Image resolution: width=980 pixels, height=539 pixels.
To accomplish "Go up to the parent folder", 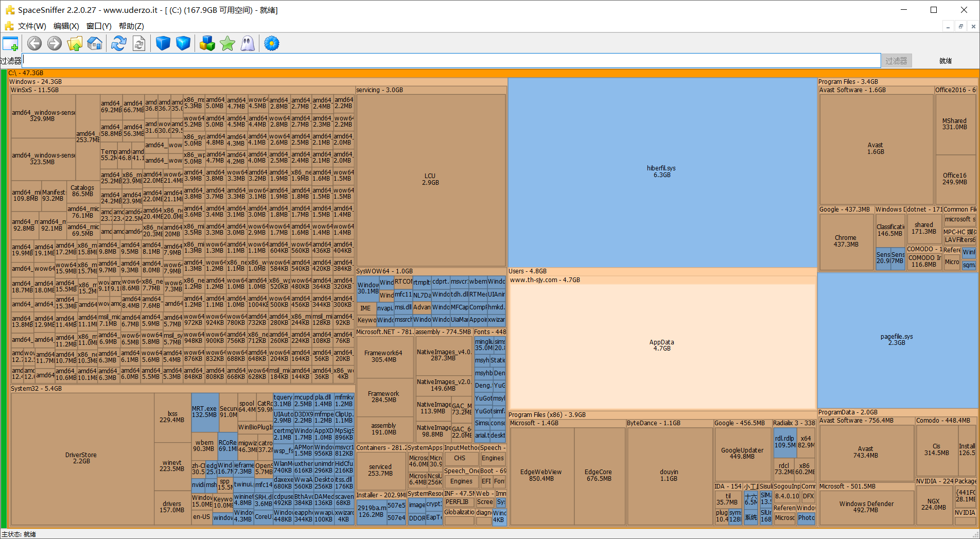I will click(x=75, y=44).
